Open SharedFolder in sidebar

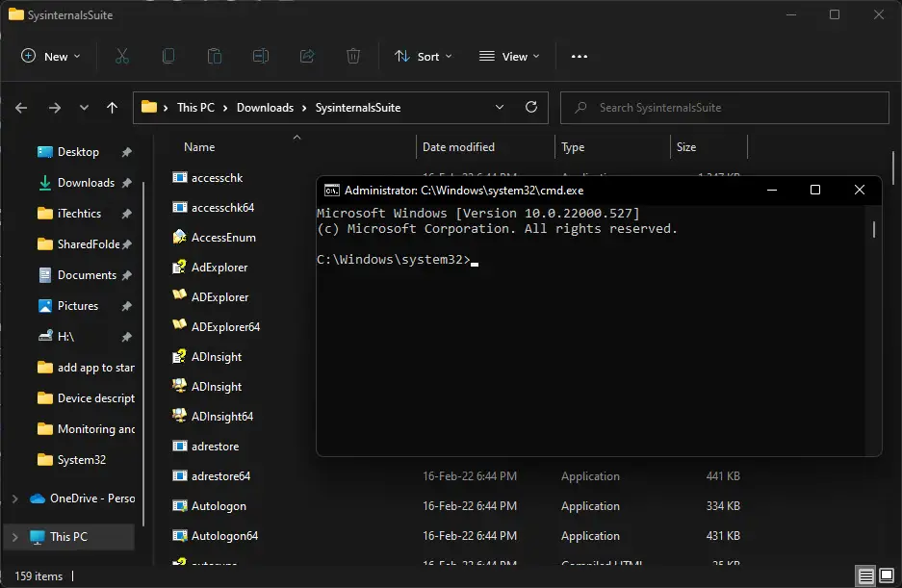(88, 244)
